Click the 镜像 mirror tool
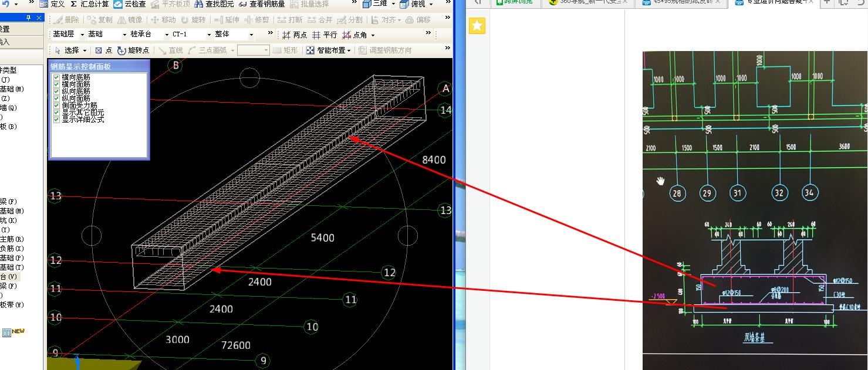The width and height of the screenshot is (868, 370). click(130, 20)
